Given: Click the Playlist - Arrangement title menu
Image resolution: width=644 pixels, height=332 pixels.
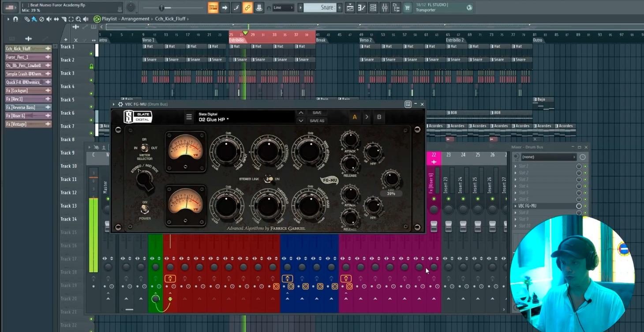Looking at the screenshot, I should click(x=125, y=19).
